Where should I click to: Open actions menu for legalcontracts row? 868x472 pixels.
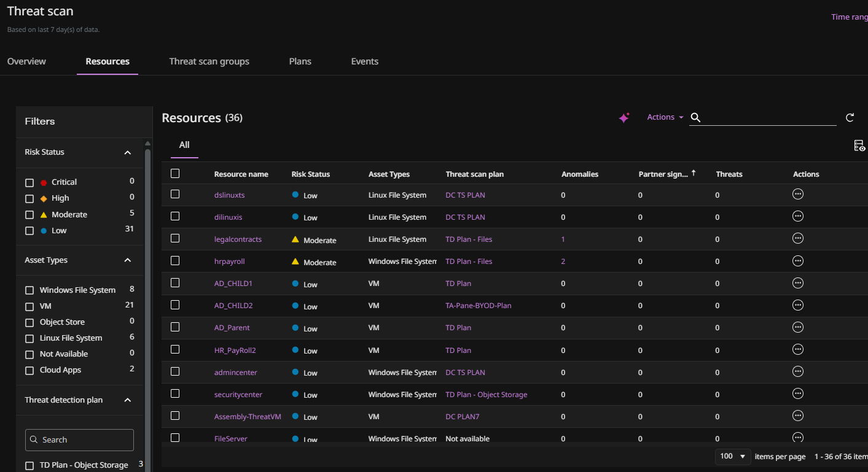pos(798,239)
